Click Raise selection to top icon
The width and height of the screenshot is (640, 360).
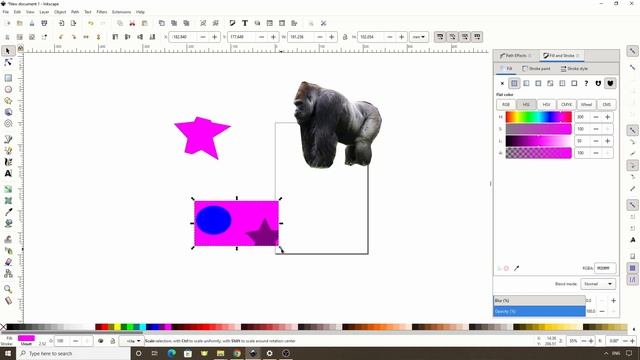click(x=115, y=37)
